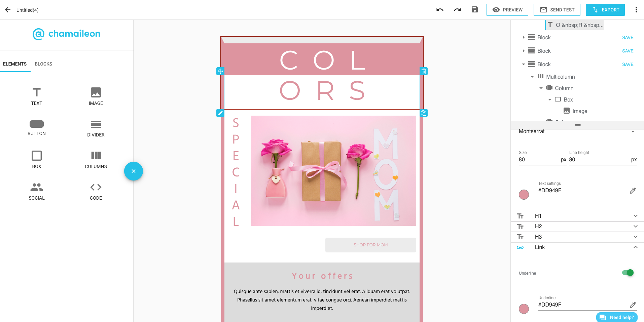Click the Underline color swatch circle
The width and height of the screenshot is (644, 322).
524,309
